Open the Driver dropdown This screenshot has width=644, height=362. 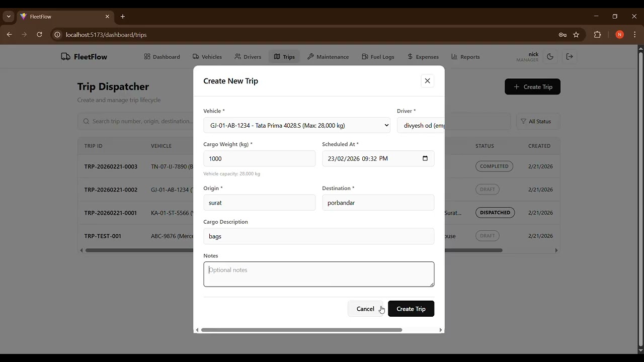click(421, 125)
